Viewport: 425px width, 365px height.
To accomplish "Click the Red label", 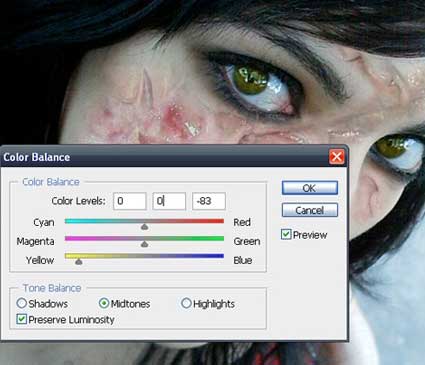I will (x=242, y=222).
